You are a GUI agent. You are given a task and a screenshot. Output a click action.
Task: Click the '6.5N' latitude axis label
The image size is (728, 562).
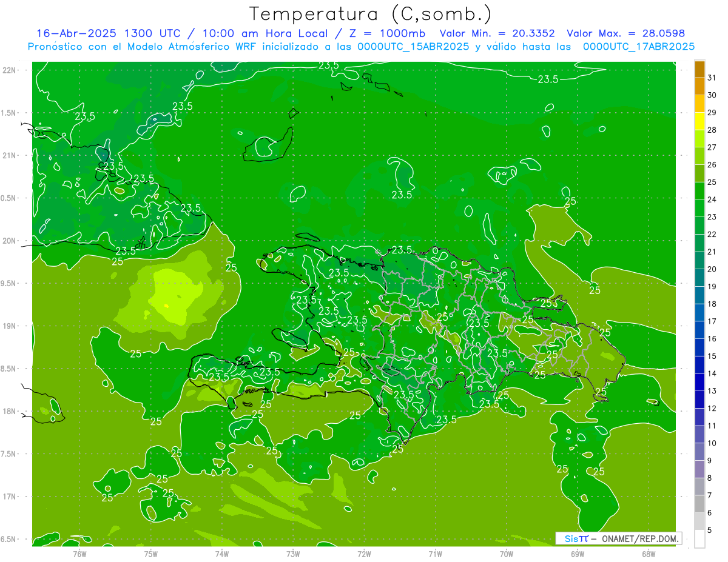coord(9,540)
